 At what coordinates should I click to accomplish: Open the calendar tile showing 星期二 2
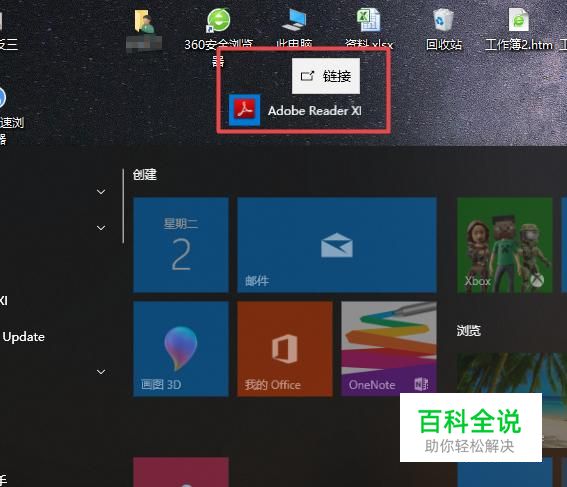pos(181,245)
